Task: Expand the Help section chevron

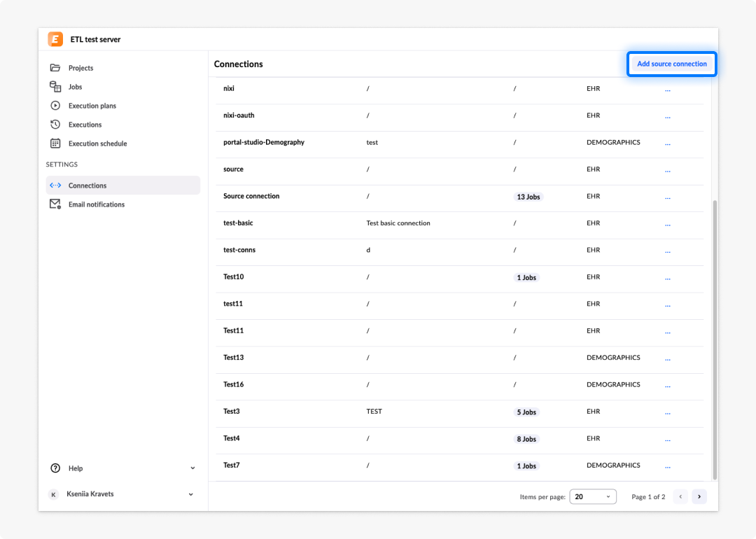Action: [x=193, y=468]
